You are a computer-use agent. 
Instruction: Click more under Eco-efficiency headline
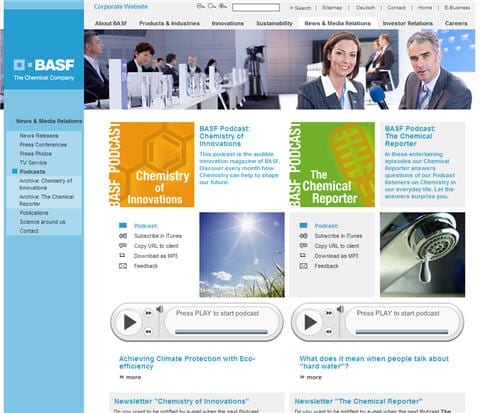[130, 377]
